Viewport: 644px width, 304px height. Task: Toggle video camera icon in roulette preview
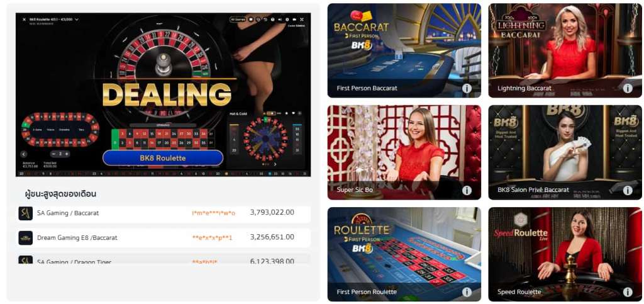click(x=294, y=20)
